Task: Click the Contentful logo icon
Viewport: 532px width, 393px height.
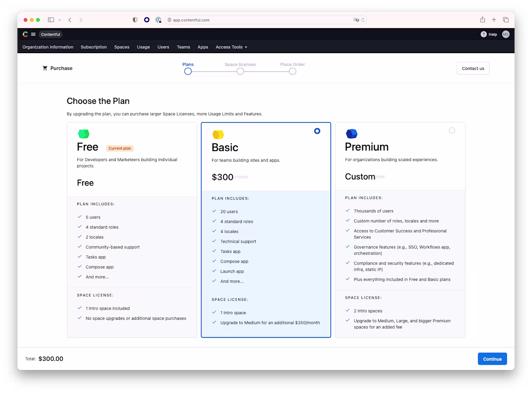Action: [x=25, y=34]
